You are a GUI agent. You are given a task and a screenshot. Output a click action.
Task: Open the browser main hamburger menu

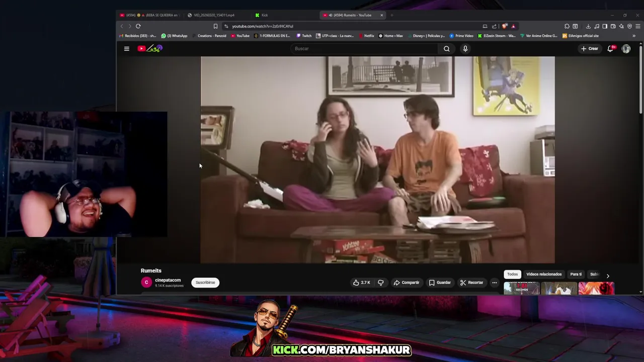point(638,26)
